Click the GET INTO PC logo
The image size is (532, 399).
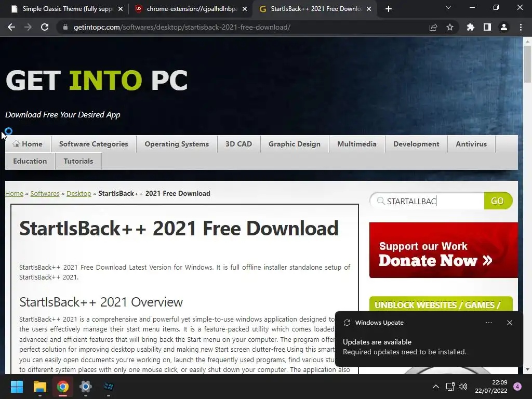click(x=97, y=81)
